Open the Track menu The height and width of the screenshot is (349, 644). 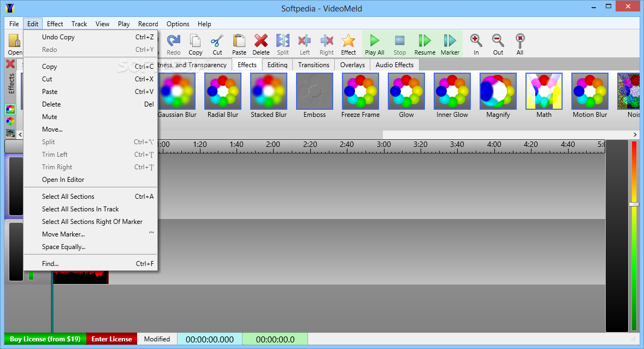[79, 24]
